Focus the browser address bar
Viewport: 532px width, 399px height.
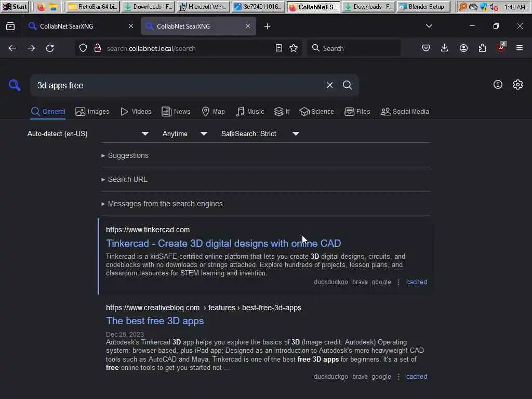point(188,48)
